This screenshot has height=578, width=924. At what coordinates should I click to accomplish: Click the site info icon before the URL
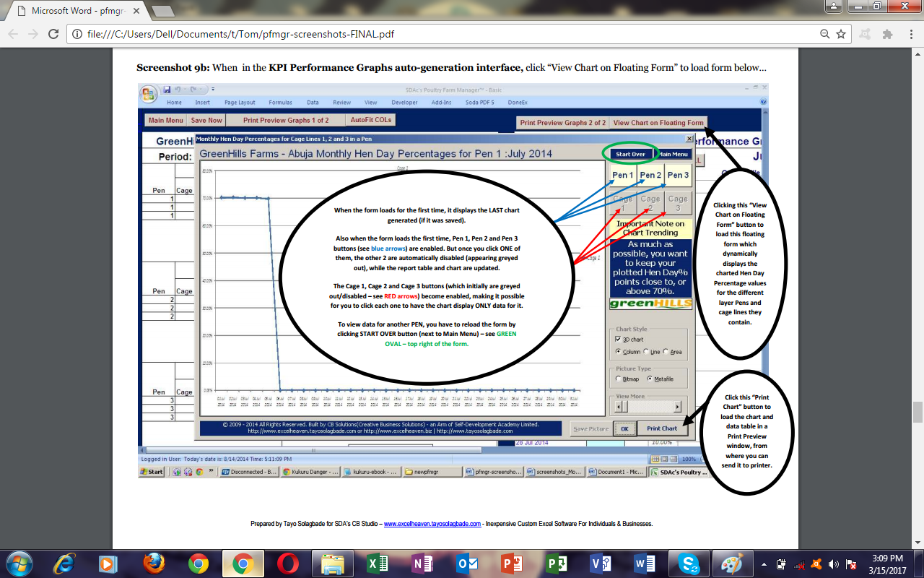tap(78, 34)
